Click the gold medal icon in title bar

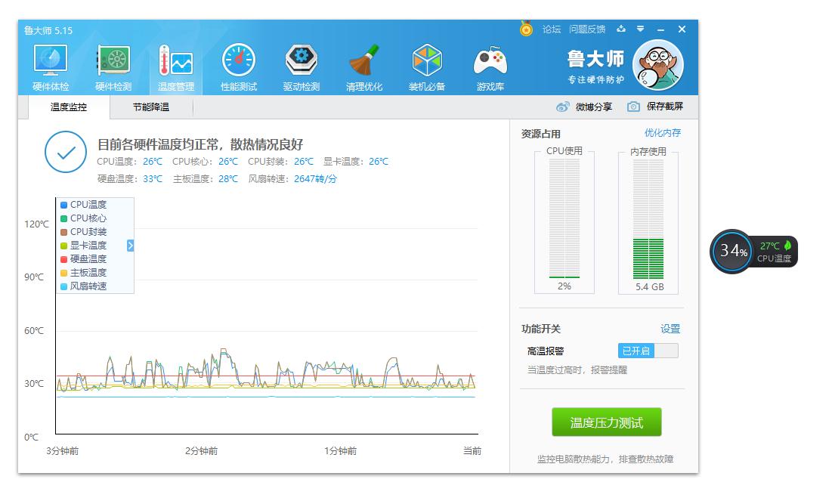526,29
